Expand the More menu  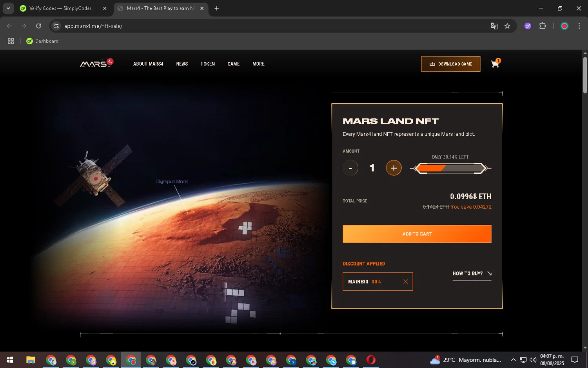pos(258,64)
